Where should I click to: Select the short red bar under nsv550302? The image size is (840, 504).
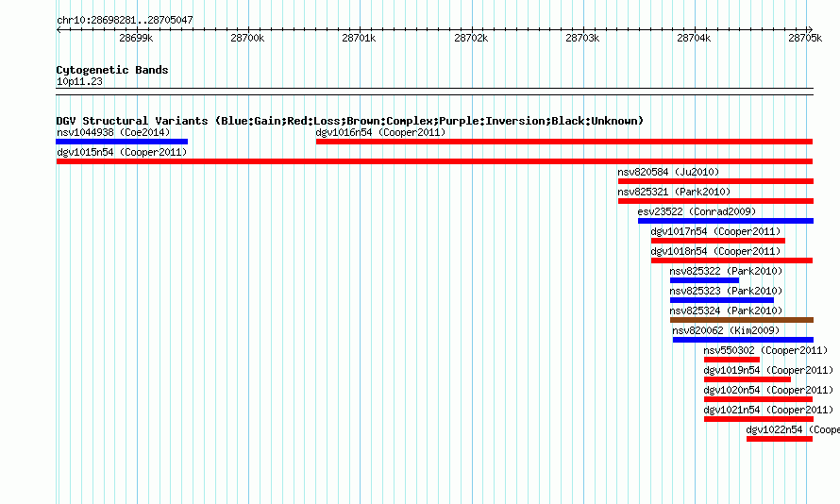pos(731,360)
